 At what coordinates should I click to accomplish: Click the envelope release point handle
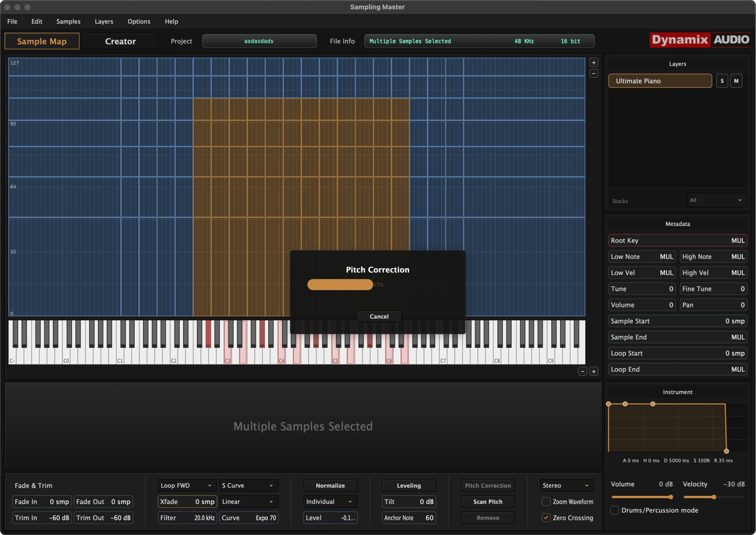726,451
